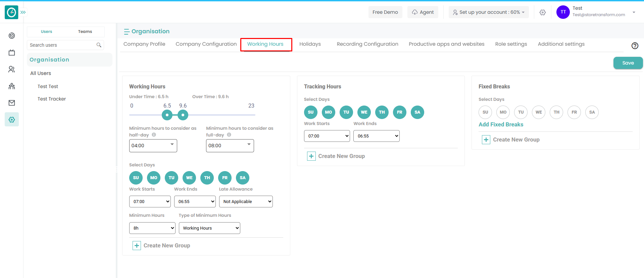Open the team group icon in sidebar
Viewport: 644px width, 278px height.
(x=12, y=86)
